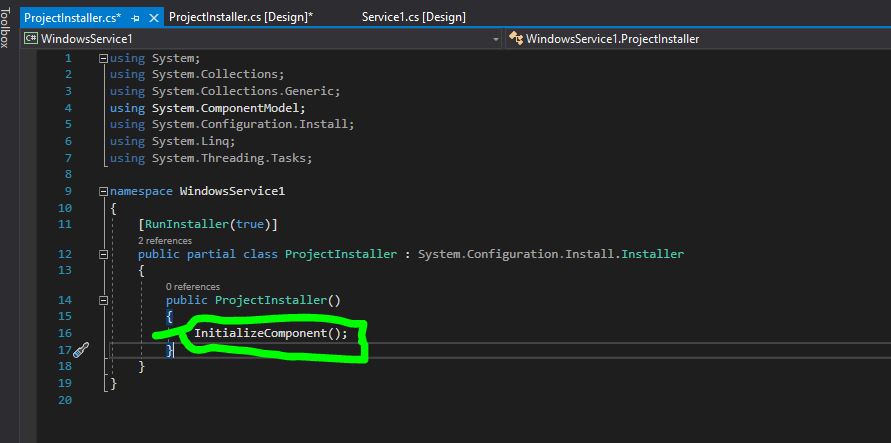Collapse the namespace WindowsService1 block

103,191
